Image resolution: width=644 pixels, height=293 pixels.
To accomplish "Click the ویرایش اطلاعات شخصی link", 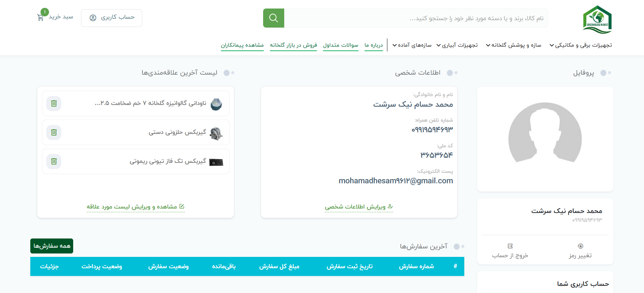I will point(359,207).
